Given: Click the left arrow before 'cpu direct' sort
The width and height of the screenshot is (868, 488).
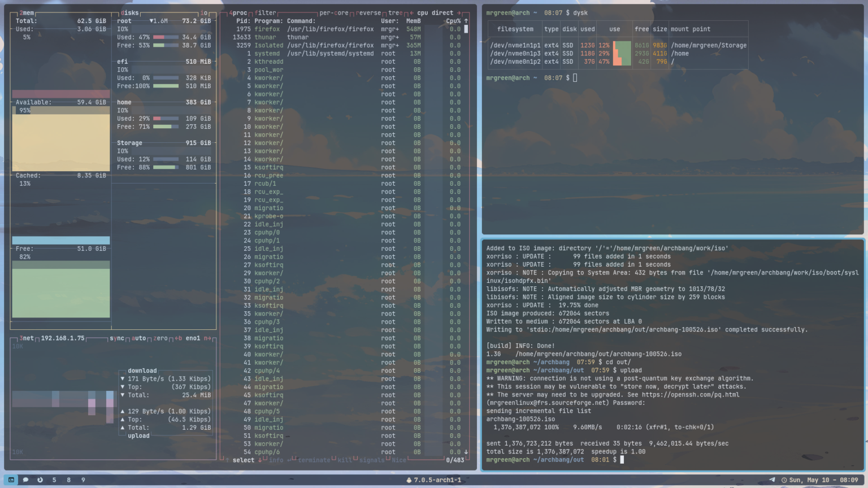Looking at the screenshot, I should [411, 13].
